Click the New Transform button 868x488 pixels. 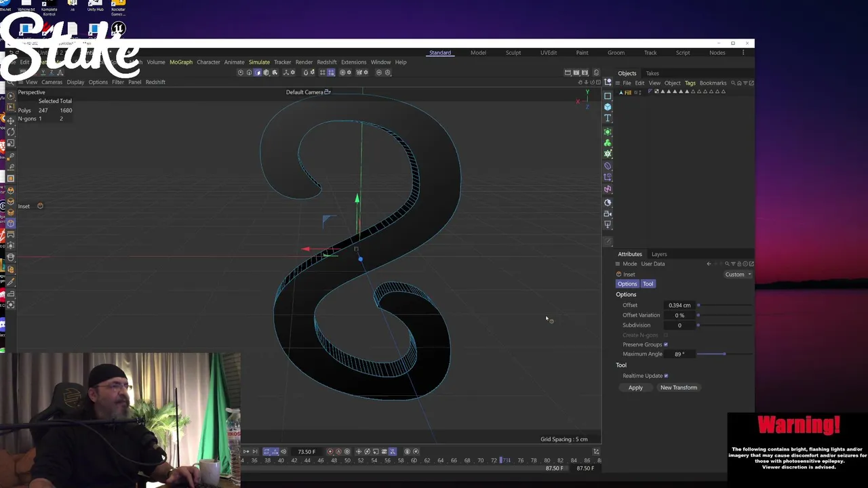pos(679,388)
